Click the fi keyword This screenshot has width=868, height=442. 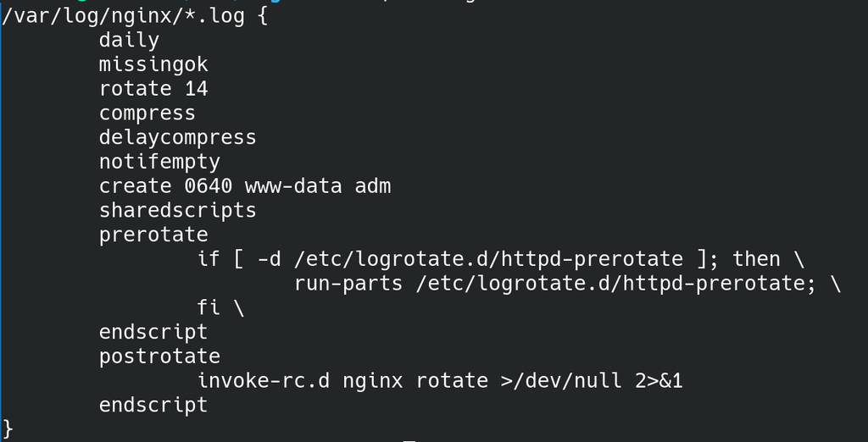click(209, 307)
